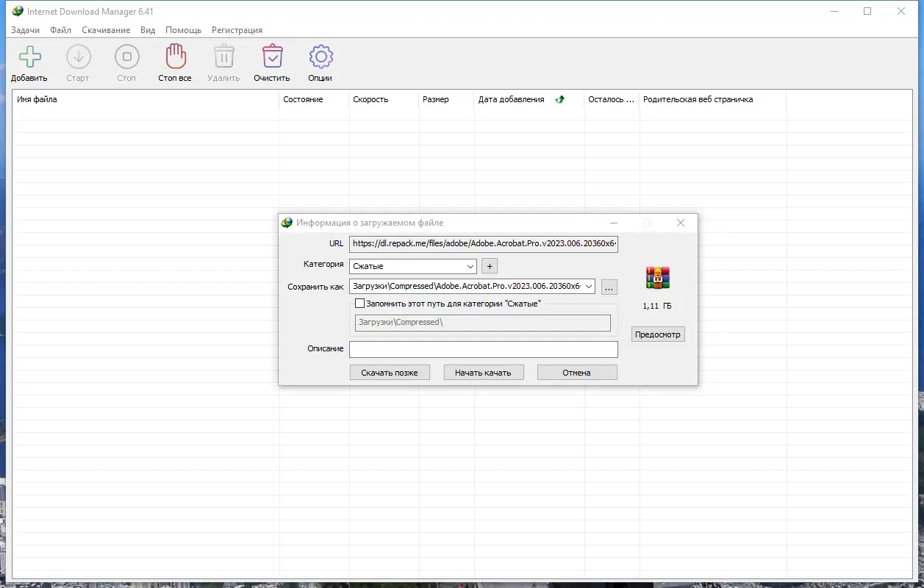Screen dimensions: 924x588
Task: Open the Помощь menu
Action: 184,30
